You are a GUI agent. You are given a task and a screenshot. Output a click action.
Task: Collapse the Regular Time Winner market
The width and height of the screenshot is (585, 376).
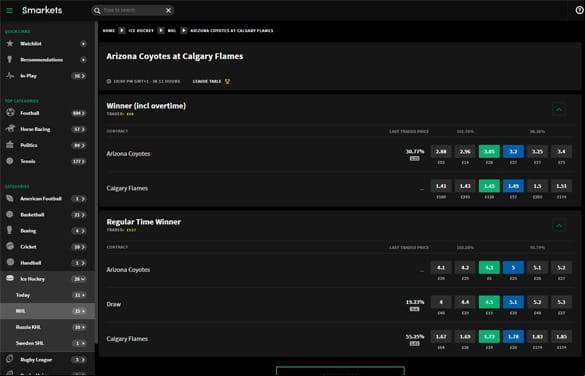tap(559, 225)
